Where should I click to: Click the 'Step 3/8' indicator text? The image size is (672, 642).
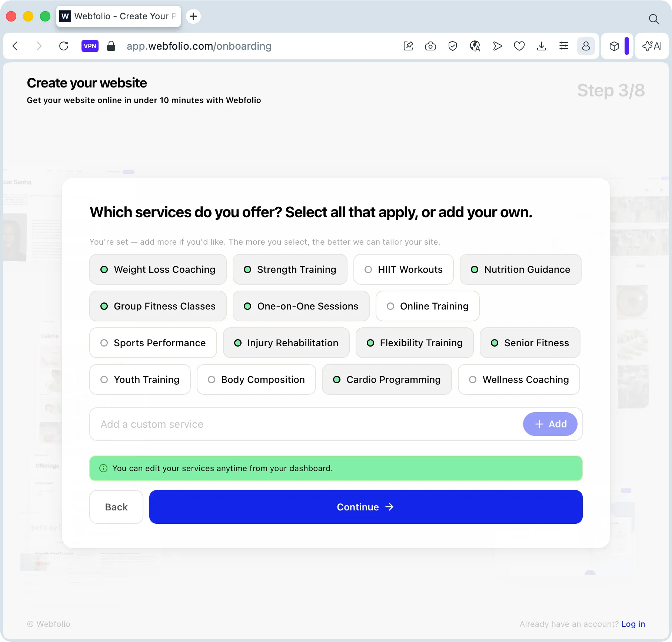tap(611, 90)
